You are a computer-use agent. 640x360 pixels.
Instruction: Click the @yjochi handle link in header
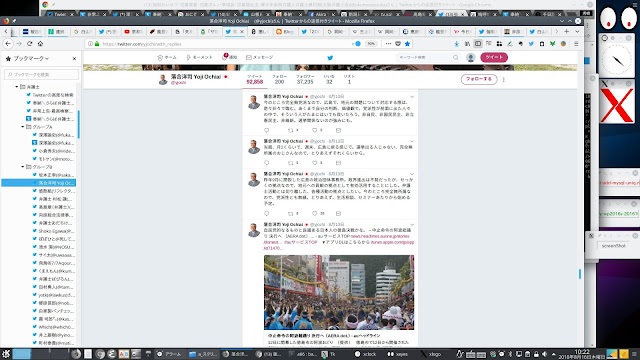point(178,82)
